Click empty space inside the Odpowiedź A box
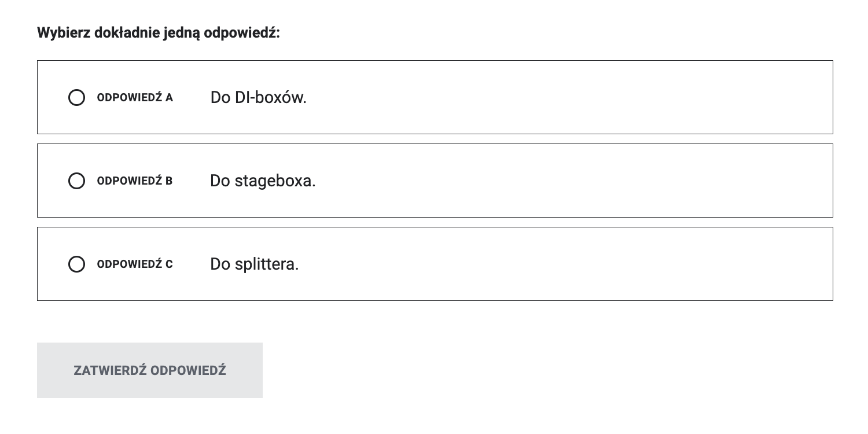 coord(550,97)
